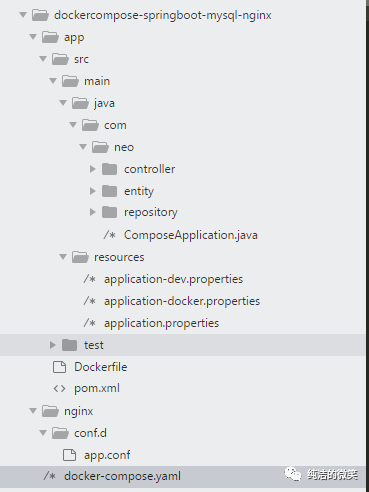Screen dimensions: 369x492
Task: Click the neo open-folder icon
Action: click(x=100, y=147)
